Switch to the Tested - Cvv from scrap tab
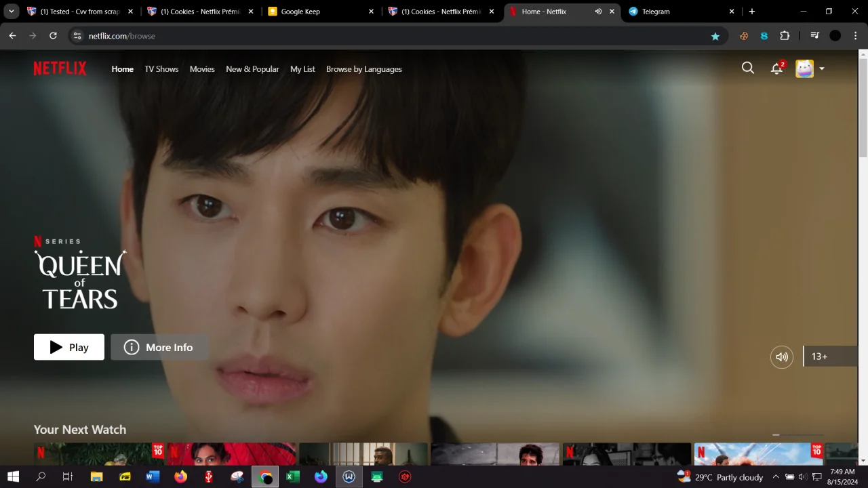 [x=79, y=12]
